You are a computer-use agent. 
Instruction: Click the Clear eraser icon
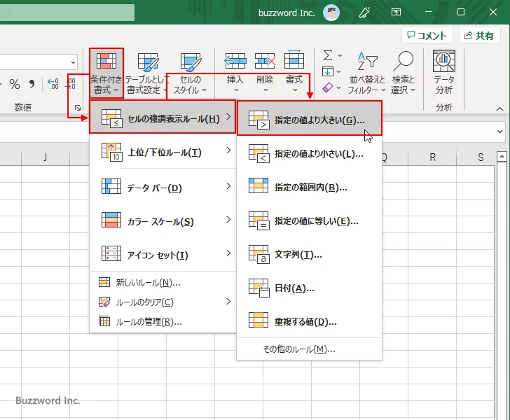pos(328,87)
